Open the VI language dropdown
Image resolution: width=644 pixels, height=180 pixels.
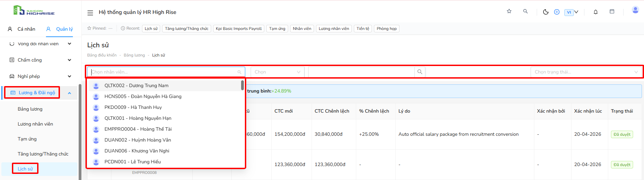click(571, 12)
